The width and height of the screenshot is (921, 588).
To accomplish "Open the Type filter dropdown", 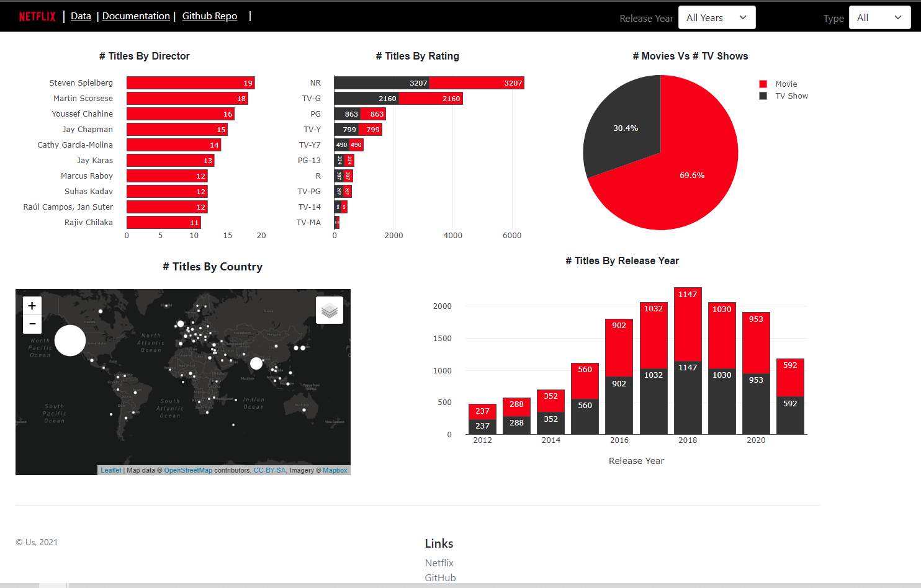I will (x=879, y=17).
